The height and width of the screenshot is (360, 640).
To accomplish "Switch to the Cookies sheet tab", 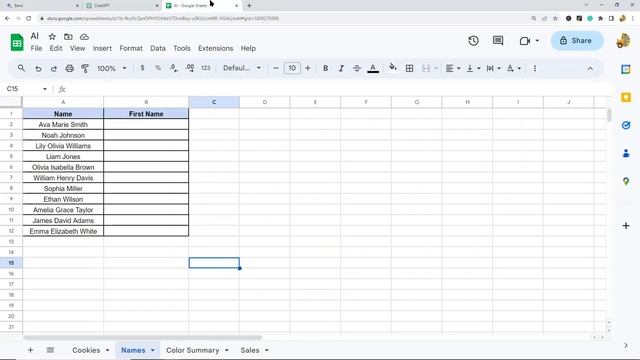I will pyautogui.click(x=86, y=350).
